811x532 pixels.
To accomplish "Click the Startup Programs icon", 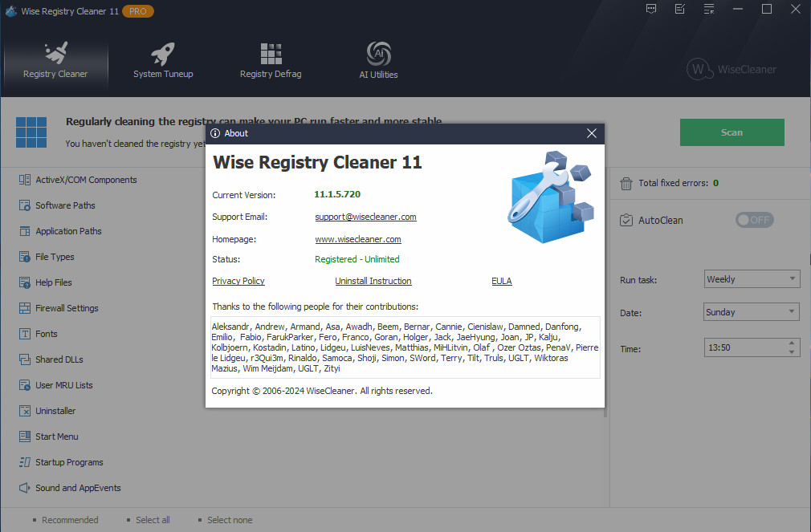I will tap(25, 462).
